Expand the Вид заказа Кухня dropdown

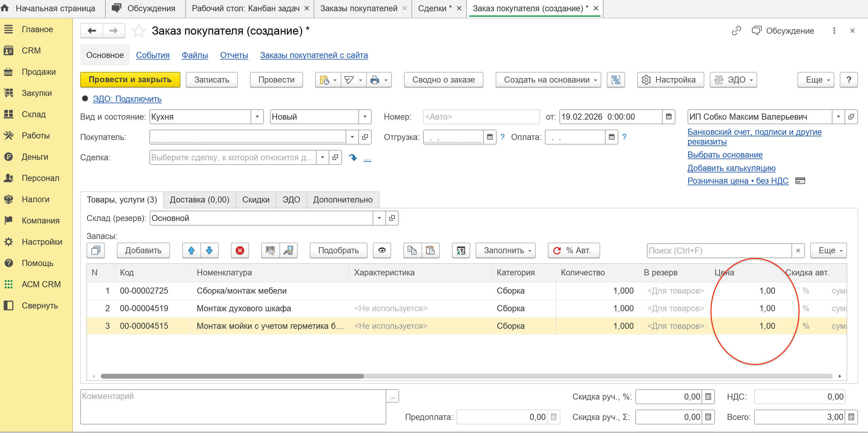(x=257, y=117)
